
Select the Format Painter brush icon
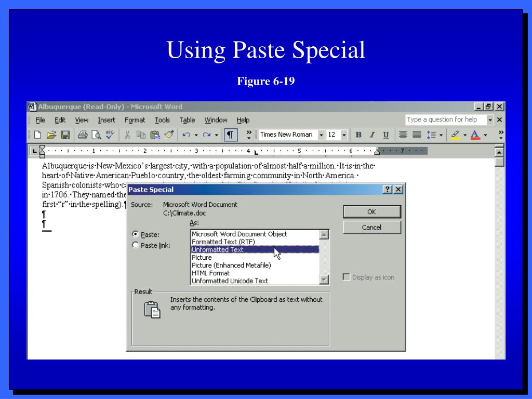169,135
